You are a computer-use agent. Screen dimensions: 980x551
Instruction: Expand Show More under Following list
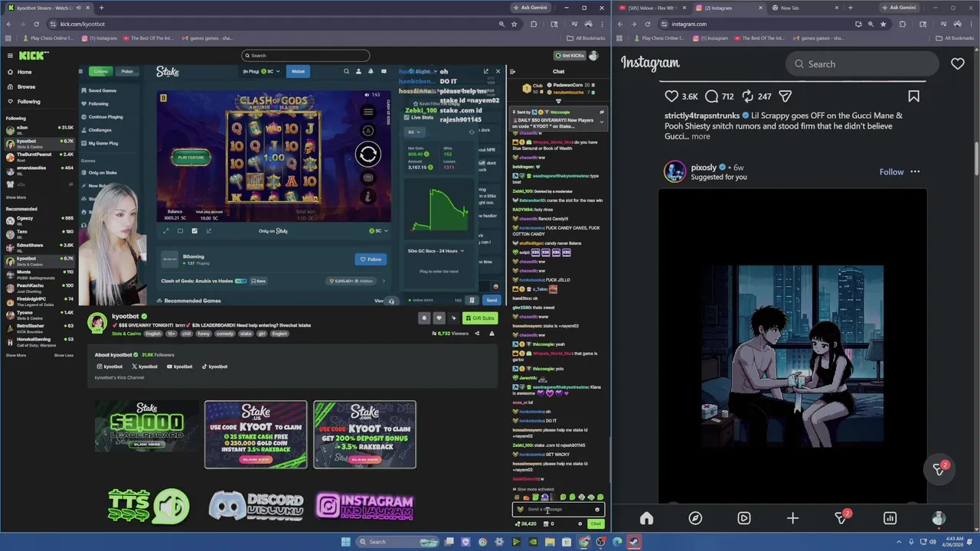[x=16, y=197]
